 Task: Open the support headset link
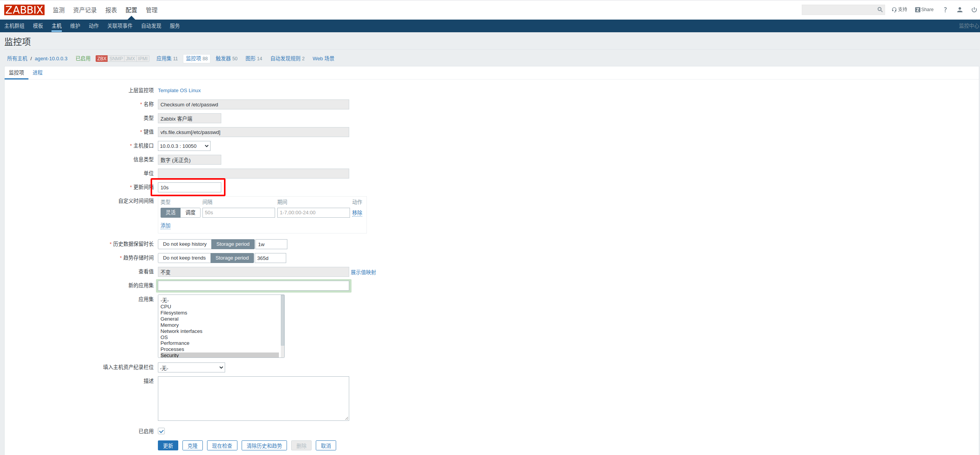coord(899,10)
